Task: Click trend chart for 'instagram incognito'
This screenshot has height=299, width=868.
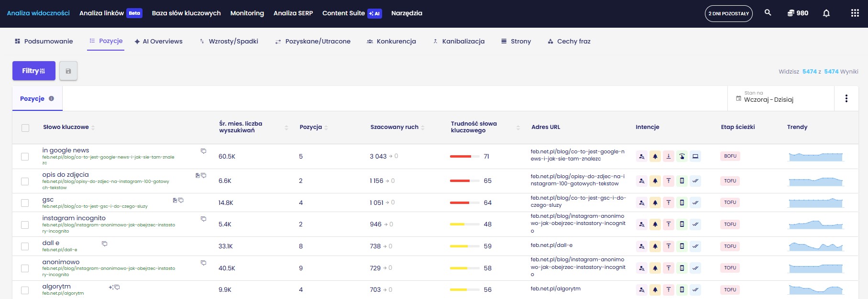Action: tap(815, 224)
